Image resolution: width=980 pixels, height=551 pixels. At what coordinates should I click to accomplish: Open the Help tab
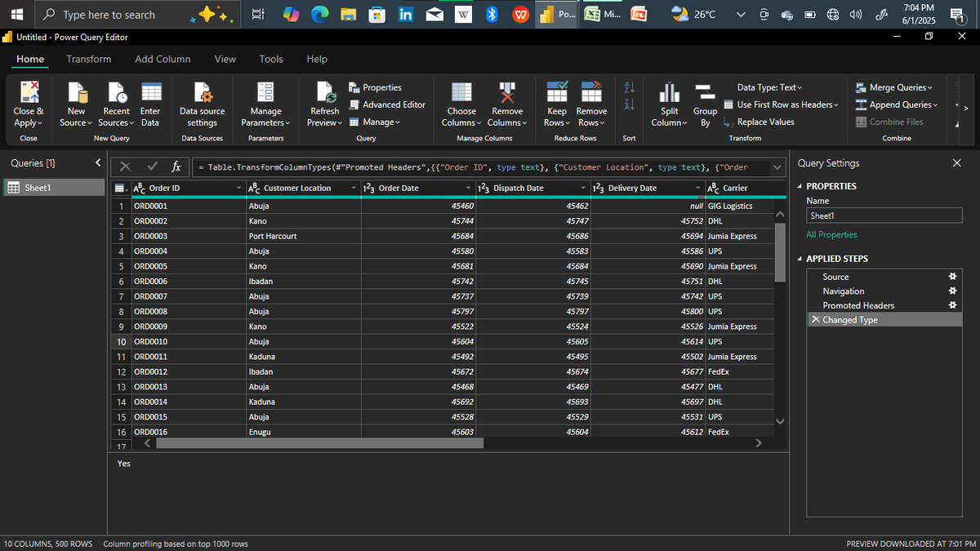(317, 59)
